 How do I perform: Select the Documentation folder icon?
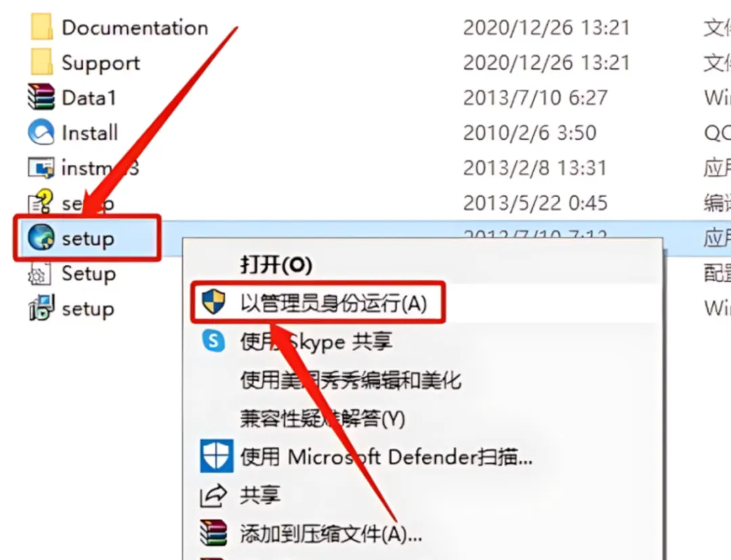[x=41, y=27]
